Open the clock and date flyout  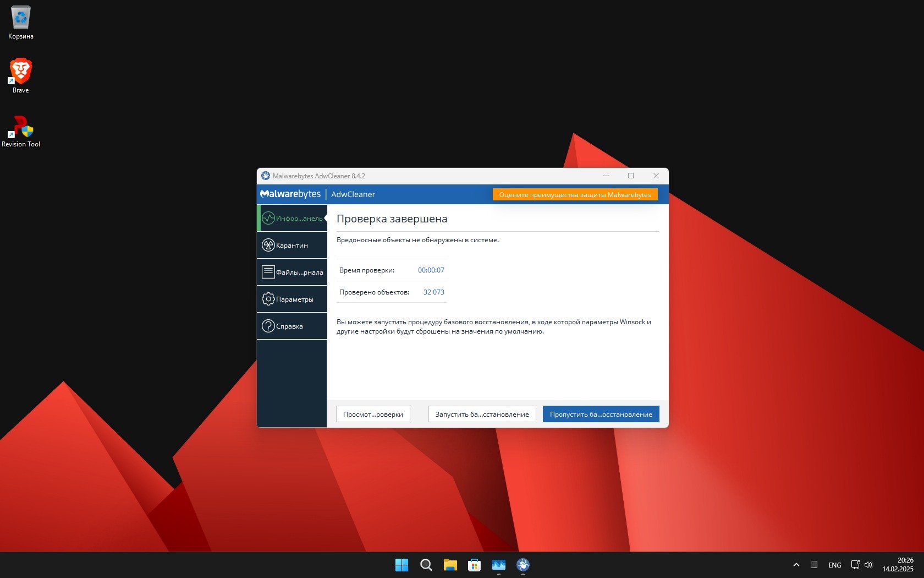tap(898, 565)
